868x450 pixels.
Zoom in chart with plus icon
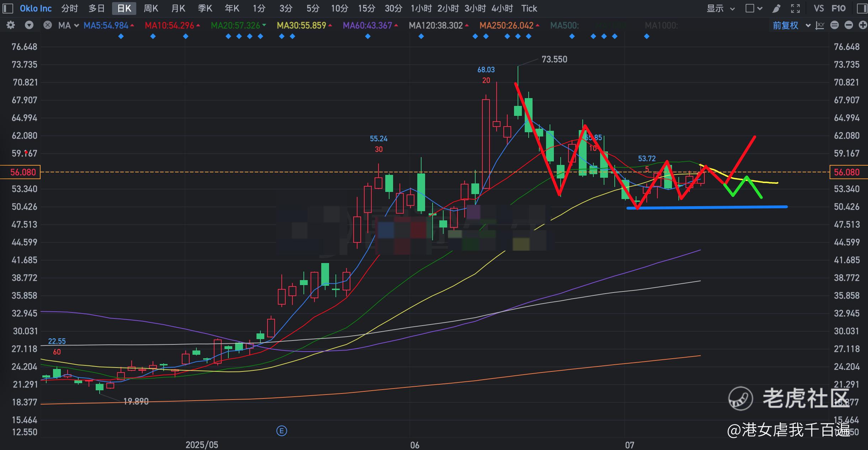tap(863, 25)
